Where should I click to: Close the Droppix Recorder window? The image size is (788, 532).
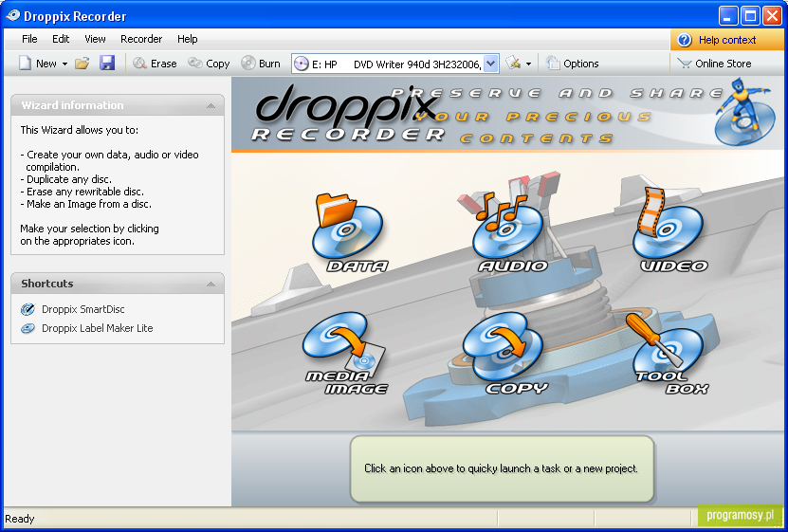tap(772, 16)
